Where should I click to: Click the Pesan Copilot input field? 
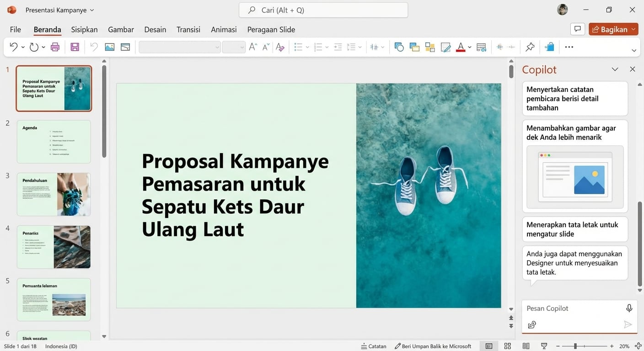click(572, 308)
